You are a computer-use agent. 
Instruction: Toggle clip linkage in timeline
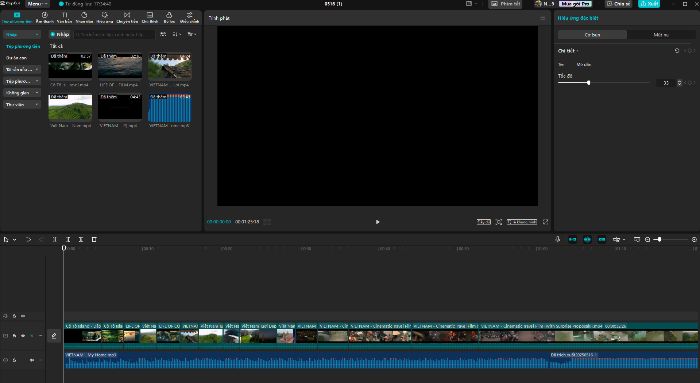pos(602,240)
